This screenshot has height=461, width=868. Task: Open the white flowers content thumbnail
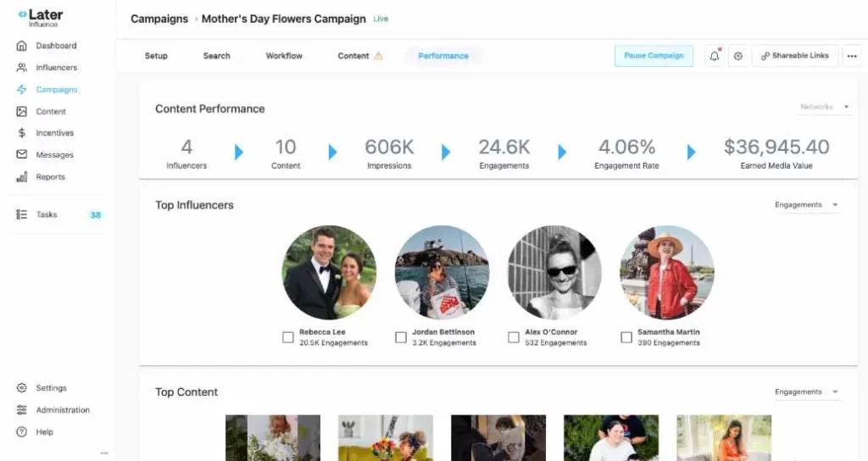point(273,438)
